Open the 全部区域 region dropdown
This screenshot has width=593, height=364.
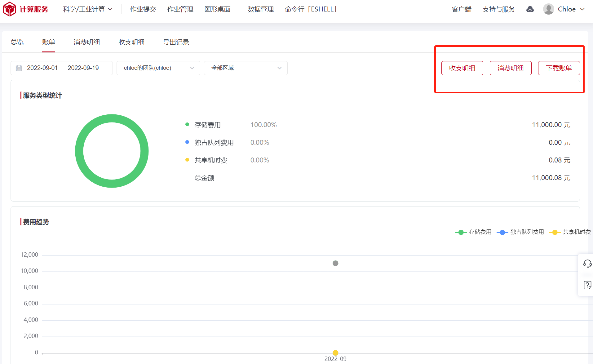[x=246, y=68]
